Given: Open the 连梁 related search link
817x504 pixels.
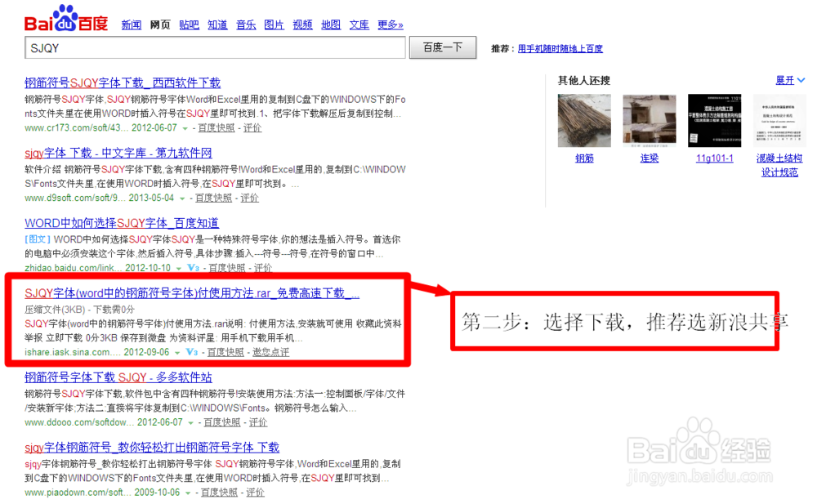Looking at the screenshot, I should tap(650, 158).
